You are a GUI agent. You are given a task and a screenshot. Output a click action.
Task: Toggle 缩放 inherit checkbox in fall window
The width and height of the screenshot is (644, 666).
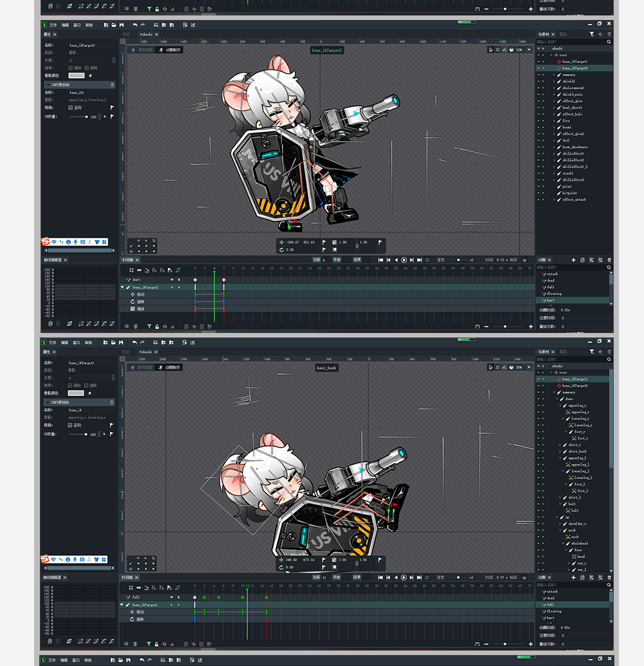pos(70,385)
